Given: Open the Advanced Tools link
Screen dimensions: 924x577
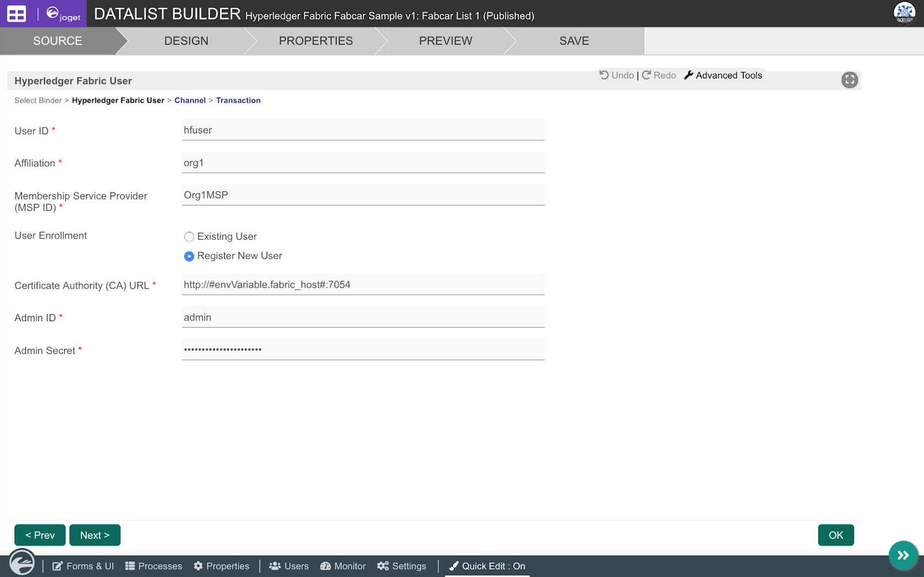Looking at the screenshot, I should click(x=729, y=75).
